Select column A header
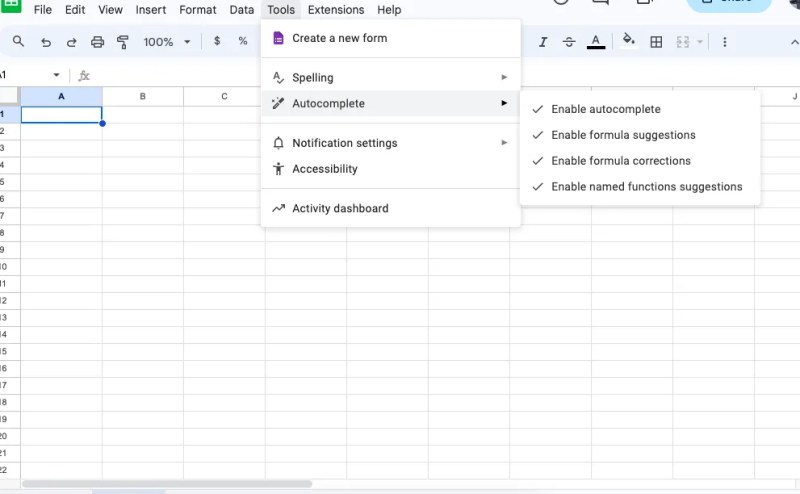800x494 pixels. coord(61,96)
